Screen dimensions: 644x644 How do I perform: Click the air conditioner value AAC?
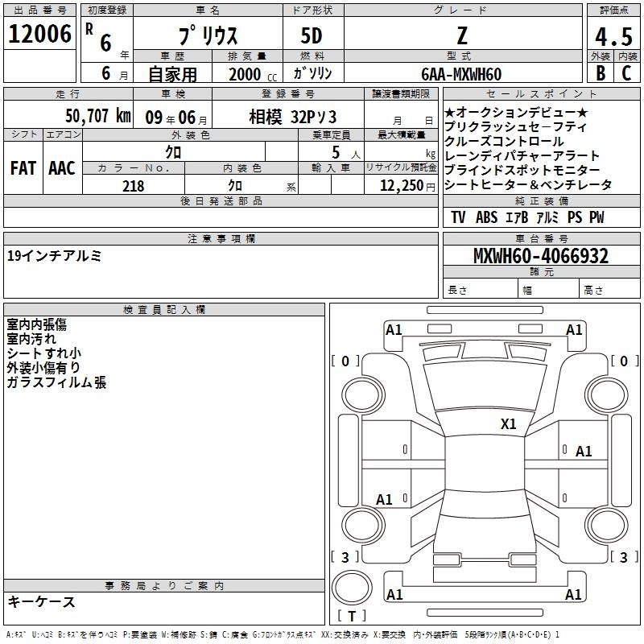click(62, 168)
